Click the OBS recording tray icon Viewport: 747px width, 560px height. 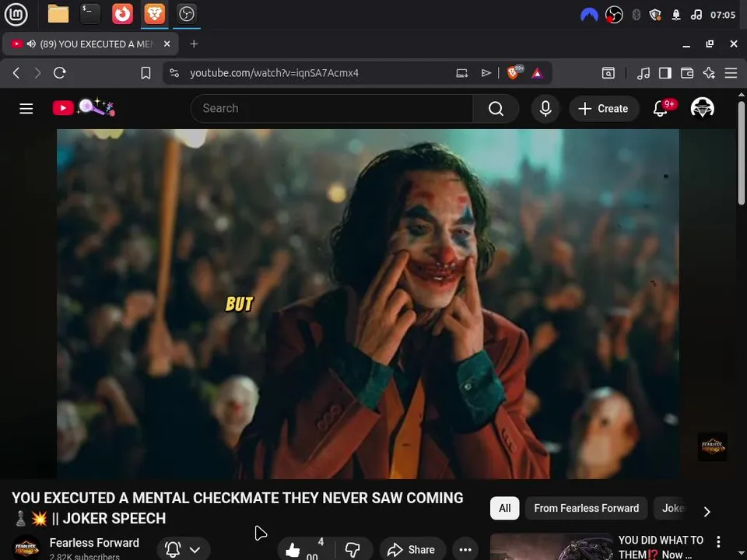point(614,15)
